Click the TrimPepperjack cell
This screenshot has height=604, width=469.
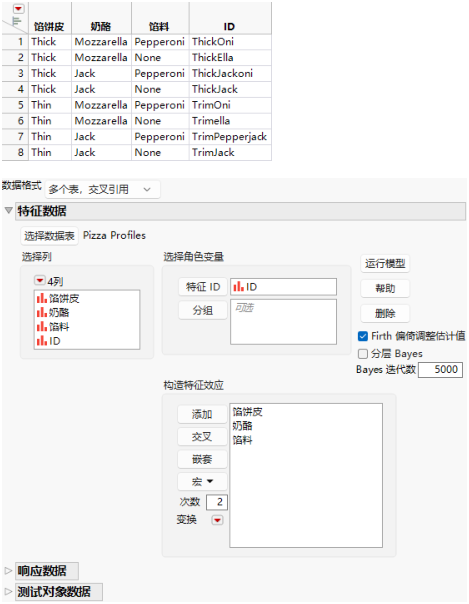click(x=230, y=136)
